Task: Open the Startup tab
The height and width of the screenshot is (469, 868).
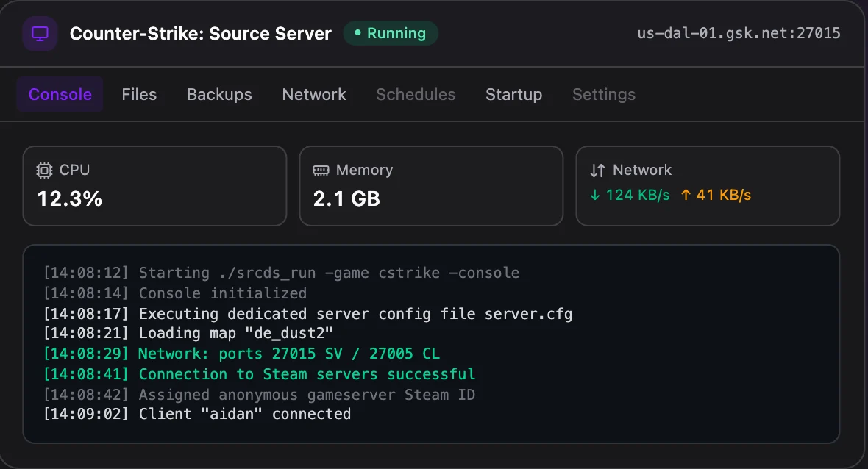Action: tap(513, 95)
